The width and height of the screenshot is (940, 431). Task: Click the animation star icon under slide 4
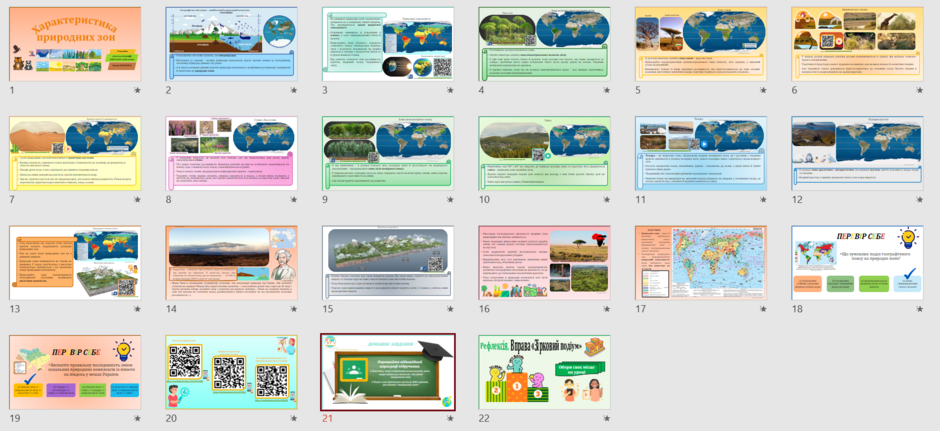tap(607, 91)
